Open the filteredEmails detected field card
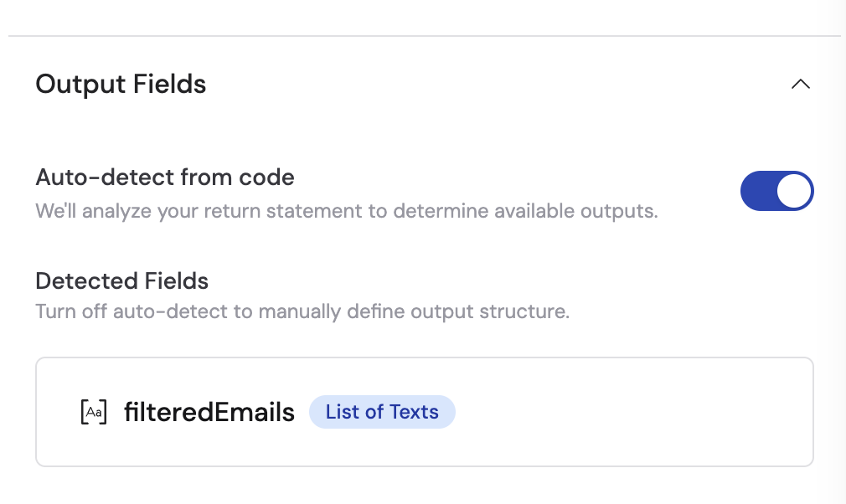Viewport: 846px width, 504px height. (x=424, y=411)
